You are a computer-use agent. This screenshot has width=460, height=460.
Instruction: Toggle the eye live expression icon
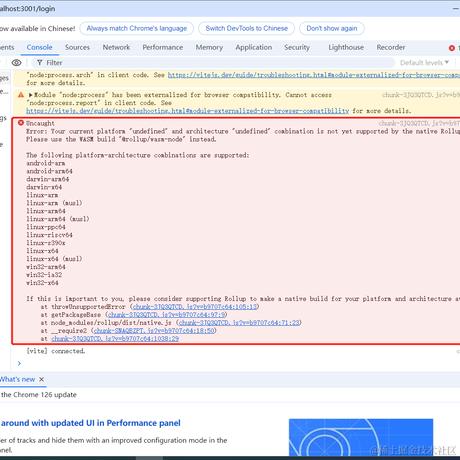tap(16, 63)
